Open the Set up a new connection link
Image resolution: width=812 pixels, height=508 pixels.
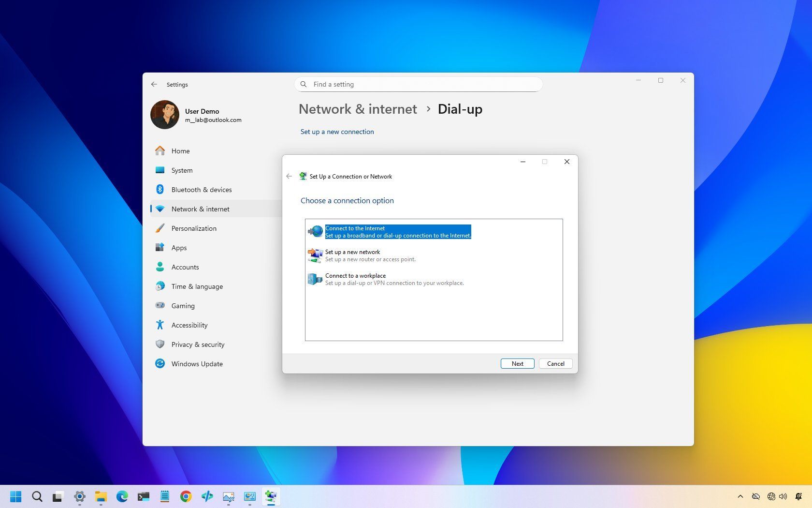click(337, 131)
